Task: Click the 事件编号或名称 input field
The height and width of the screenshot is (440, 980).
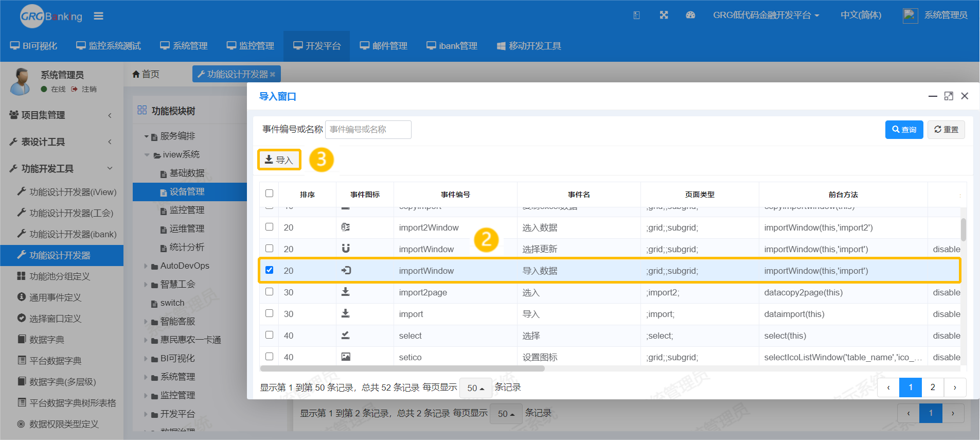Action: (368, 130)
